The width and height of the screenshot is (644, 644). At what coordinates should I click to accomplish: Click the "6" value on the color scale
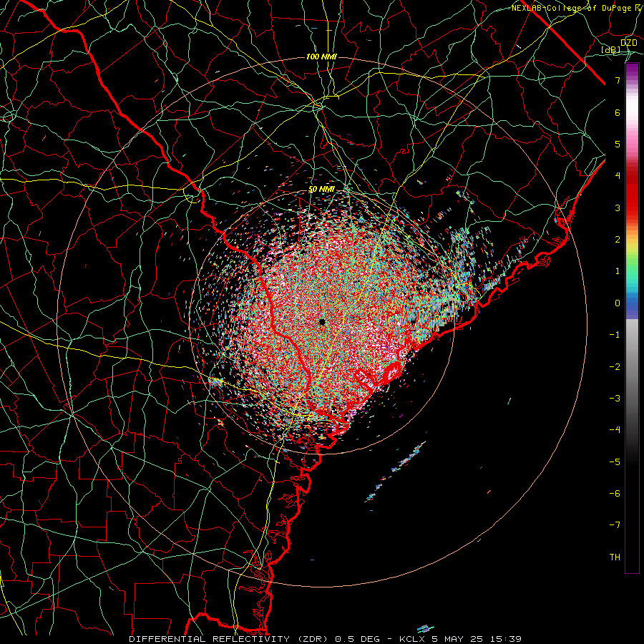pyautogui.click(x=618, y=112)
